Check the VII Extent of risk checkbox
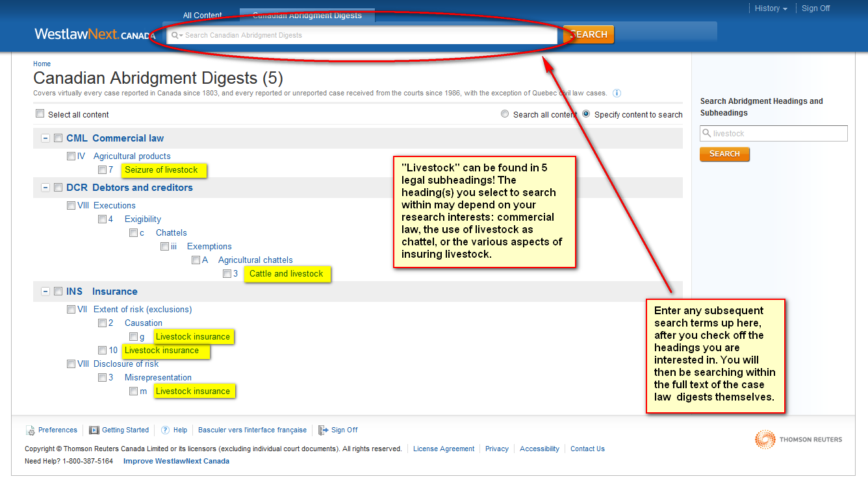Image resolution: width=868 pixels, height=483 pixels. [71, 309]
